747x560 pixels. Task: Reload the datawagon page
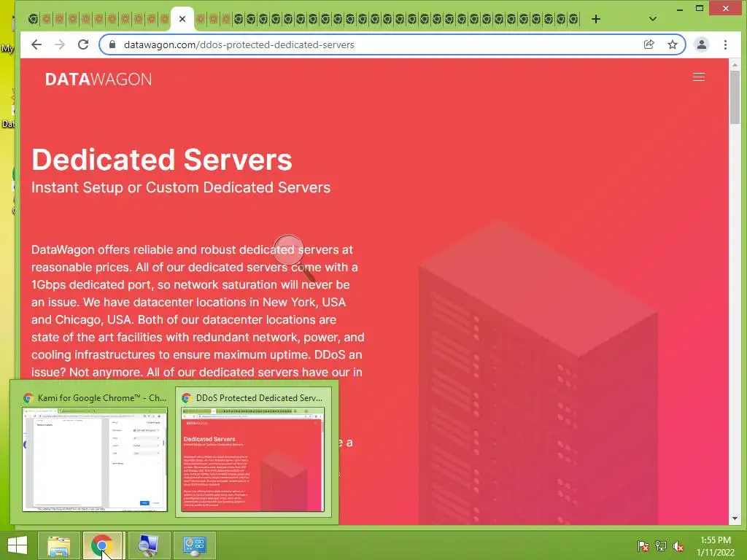[83, 44]
